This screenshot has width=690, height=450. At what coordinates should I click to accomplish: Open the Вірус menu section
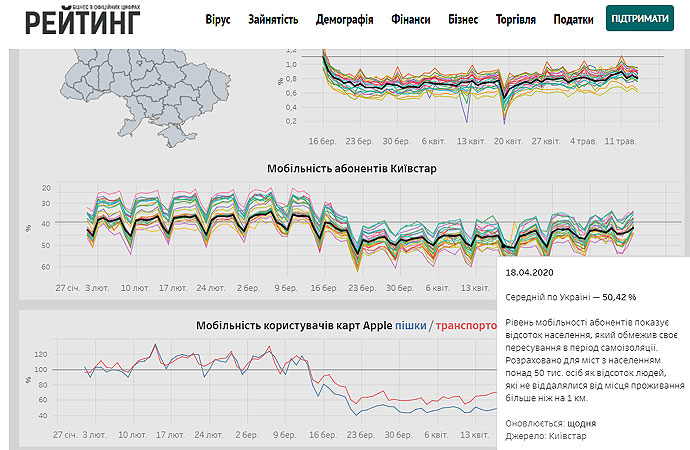(x=218, y=20)
